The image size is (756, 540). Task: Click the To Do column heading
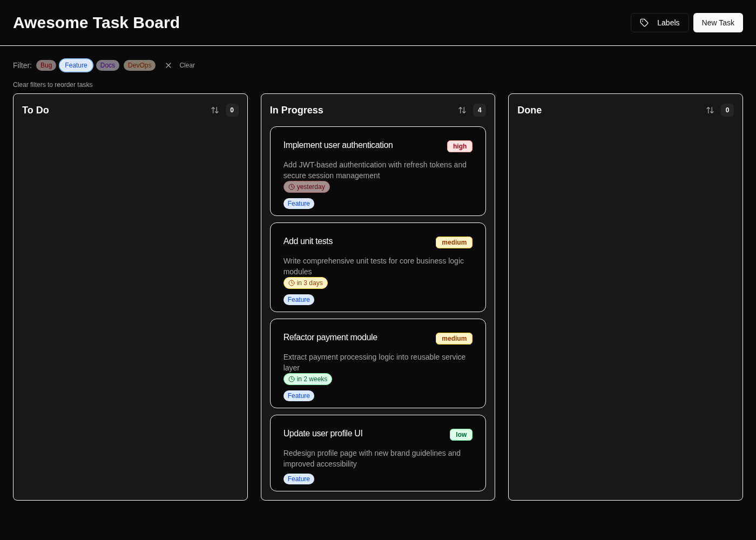36,110
